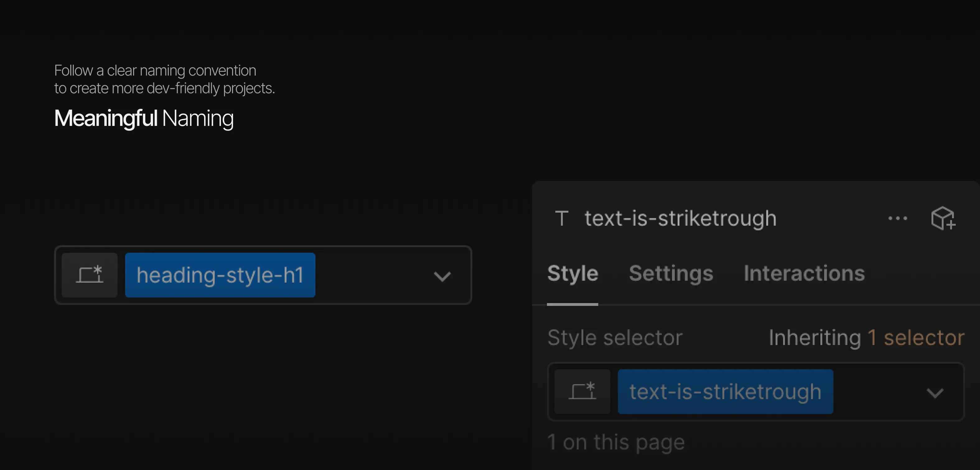Click the Meaningful Naming heading
The height and width of the screenshot is (470, 980).
[144, 118]
